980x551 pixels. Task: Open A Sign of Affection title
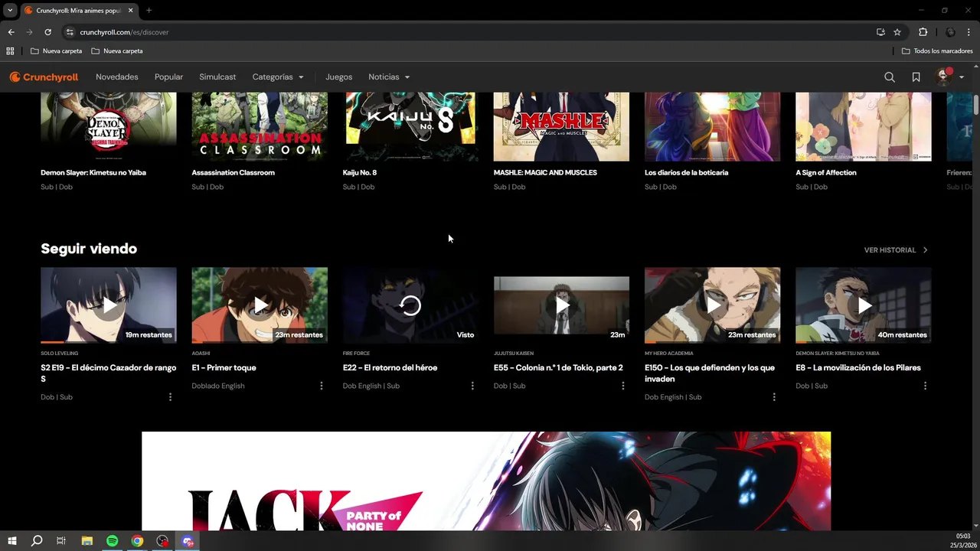click(x=826, y=172)
